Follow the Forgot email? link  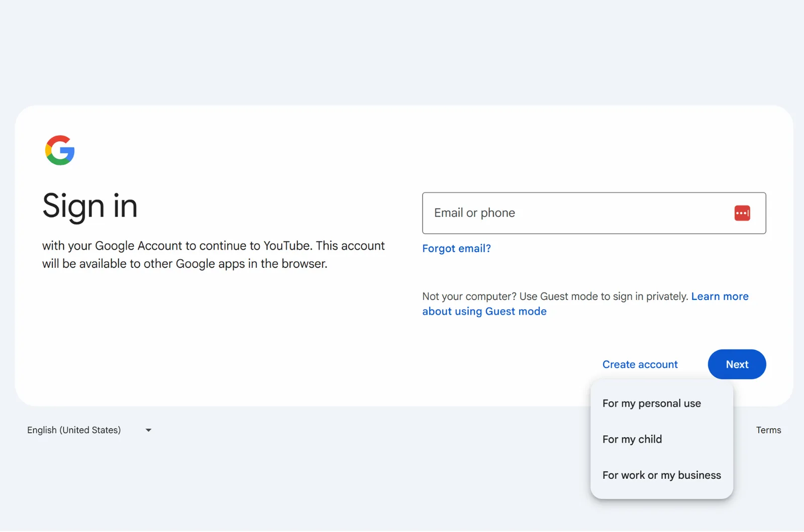[456, 248]
